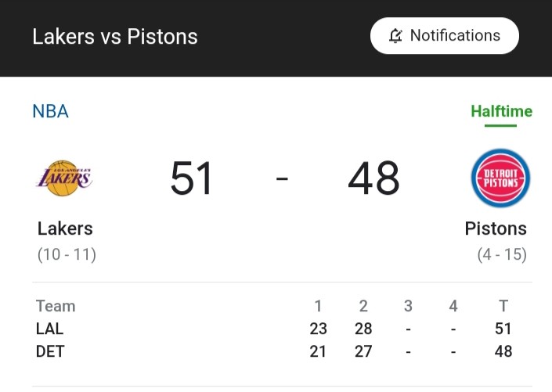The image size is (552, 392).
Task: Click the Notifications button
Action: pyautogui.click(x=444, y=35)
